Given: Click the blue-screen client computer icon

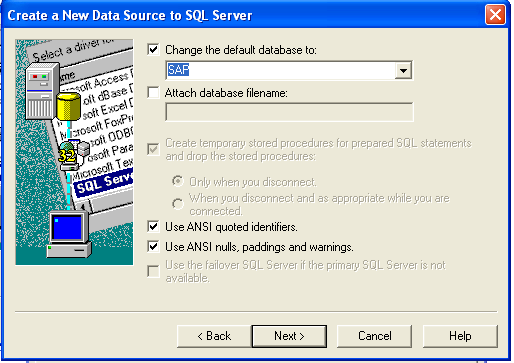Looking at the screenshot, I should pos(69,234).
